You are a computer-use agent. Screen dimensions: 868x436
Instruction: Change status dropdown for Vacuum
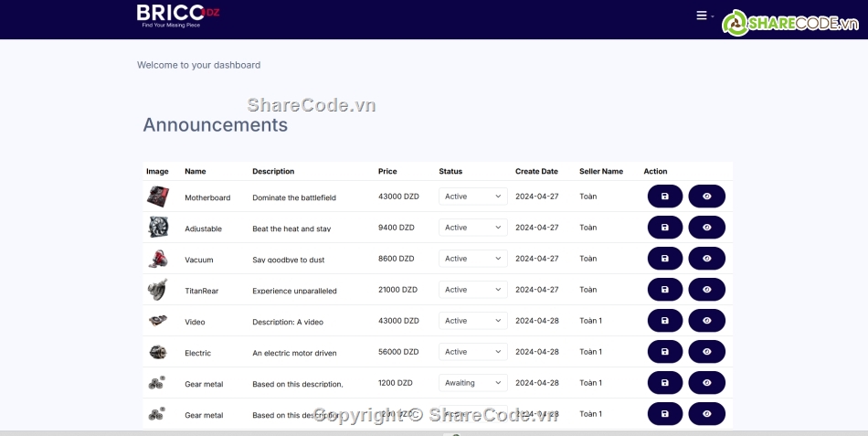pos(472,259)
